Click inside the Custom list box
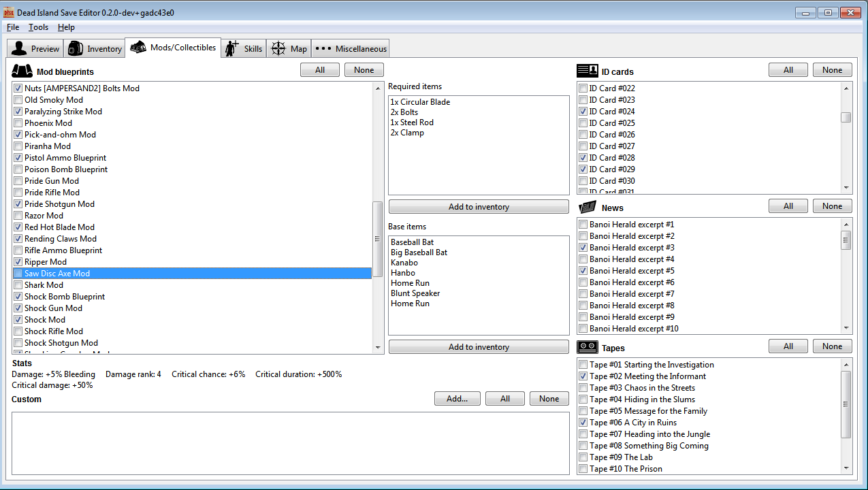 (x=291, y=442)
